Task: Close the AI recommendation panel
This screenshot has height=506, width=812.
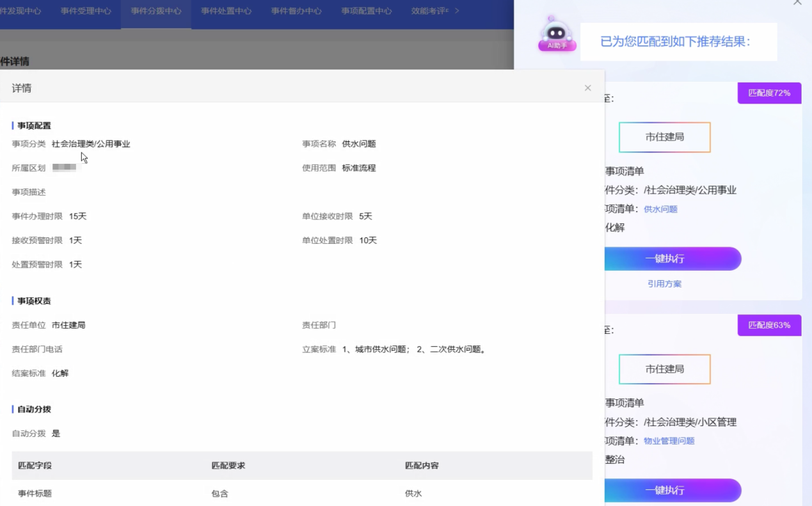Action: [x=797, y=3]
